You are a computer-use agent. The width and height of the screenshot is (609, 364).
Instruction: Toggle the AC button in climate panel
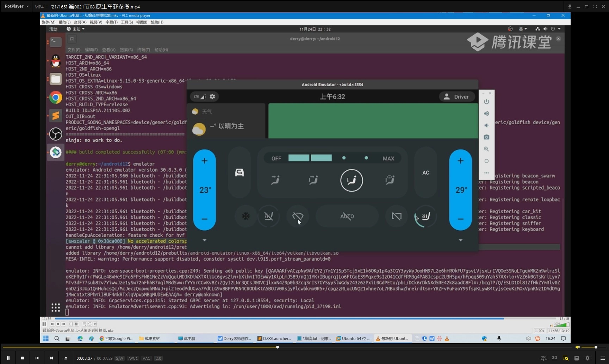tap(426, 172)
